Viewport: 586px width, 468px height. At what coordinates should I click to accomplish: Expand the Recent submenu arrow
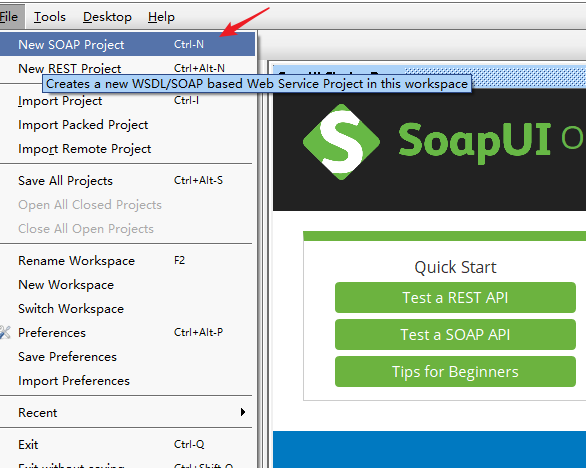coord(243,412)
